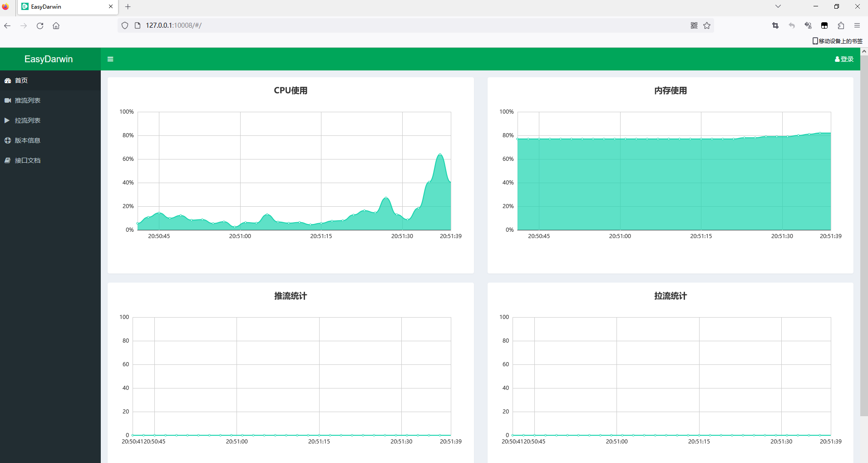
Task: Click the support icon beside 版本信息
Action: (8, 140)
